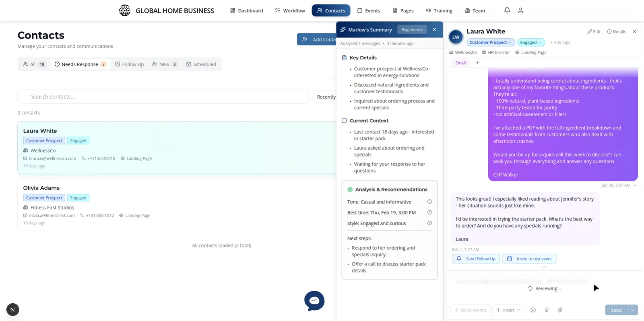This screenshot has width=644, height=321.
Task: Click the Current Context heading
Action: pyautogui.click(x=369, y=121)
